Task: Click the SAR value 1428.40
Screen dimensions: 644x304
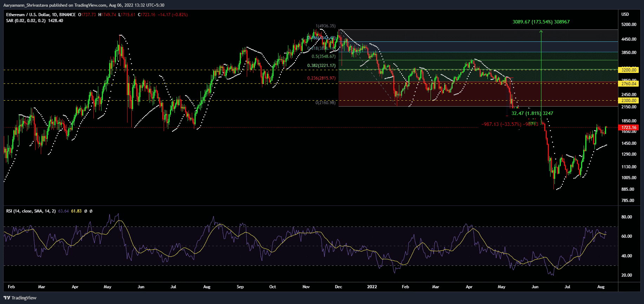Action: pyautogui.click(x=55, y=21)
